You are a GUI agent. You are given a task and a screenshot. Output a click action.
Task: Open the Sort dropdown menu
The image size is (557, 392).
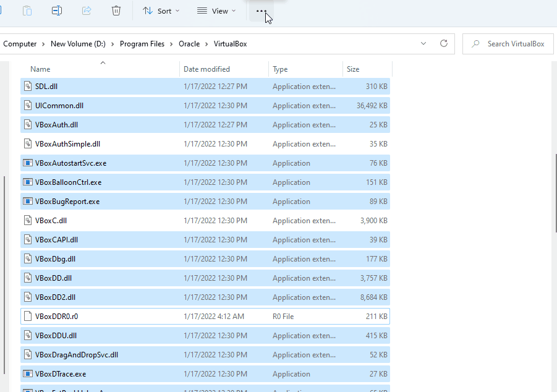[x=161, y=11]
